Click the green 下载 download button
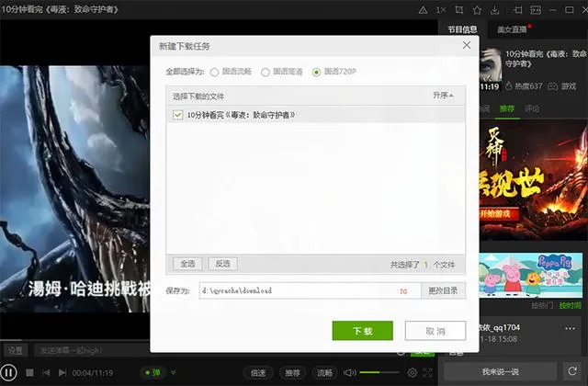 click(362, 331)
